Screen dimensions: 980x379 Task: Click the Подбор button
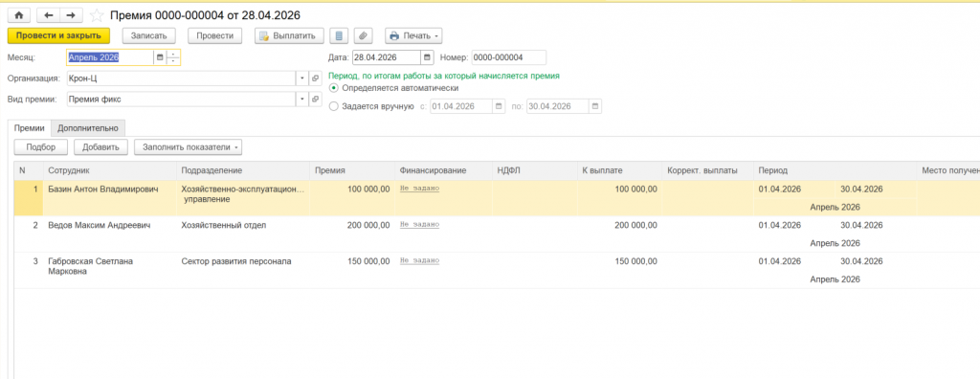coord(41,147)
